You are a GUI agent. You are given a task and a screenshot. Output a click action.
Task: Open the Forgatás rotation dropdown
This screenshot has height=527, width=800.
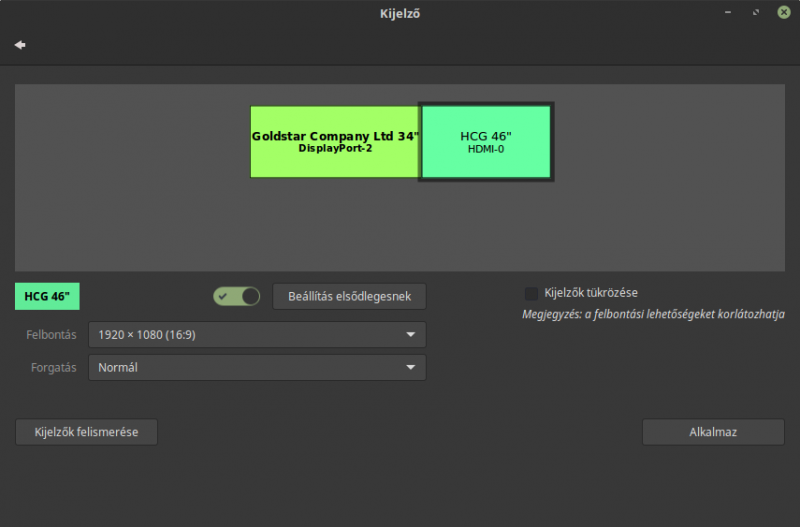click(256, 367)
